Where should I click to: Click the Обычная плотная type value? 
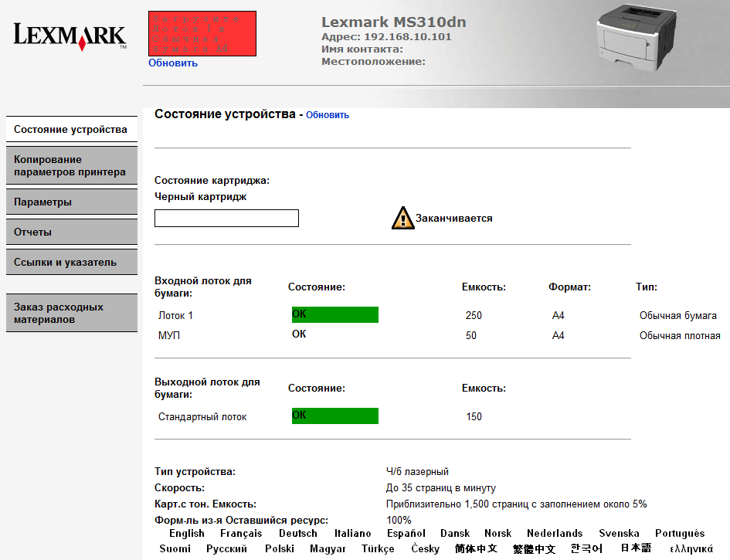tap(680, 336)
